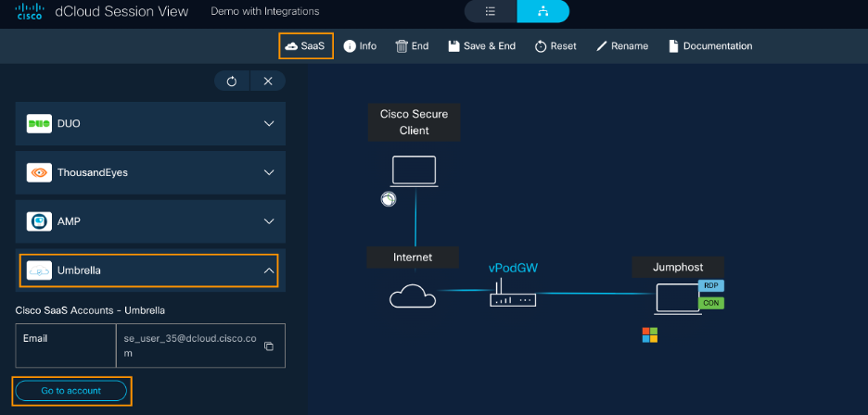The height and width of the screenshot is (415, 868).
Task: Click Save & End in toolbar
Action: point(481,45)
